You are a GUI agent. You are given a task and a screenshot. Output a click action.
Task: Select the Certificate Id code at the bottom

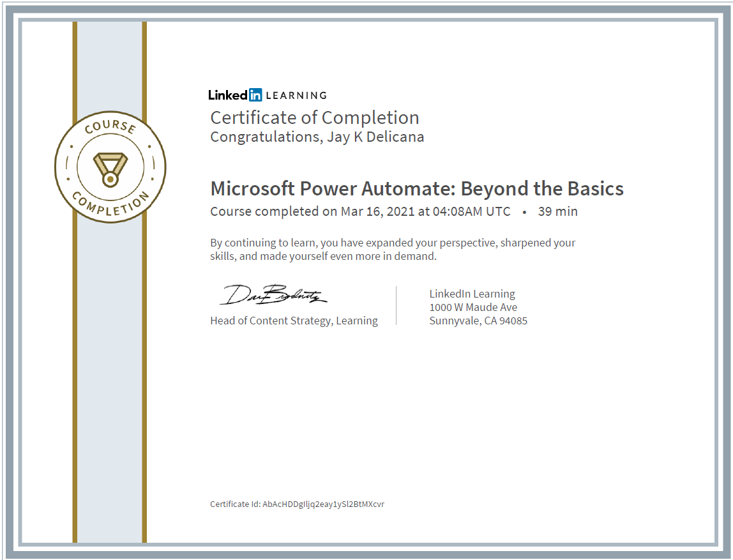323,504
